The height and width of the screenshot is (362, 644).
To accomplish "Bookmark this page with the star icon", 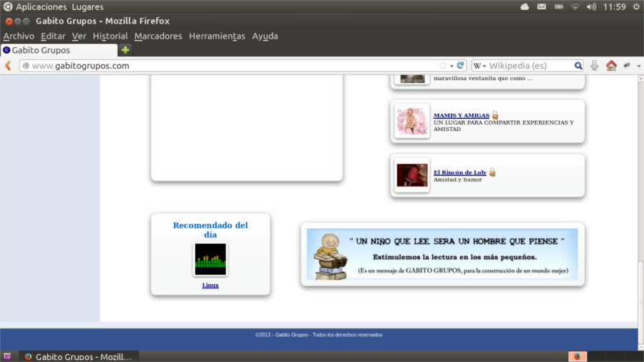I will click(443, 66).
